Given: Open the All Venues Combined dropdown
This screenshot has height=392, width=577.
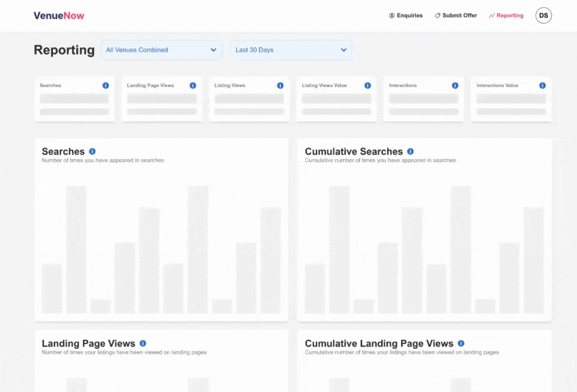Looking at the screenshot, I should [x=161, y=50].
